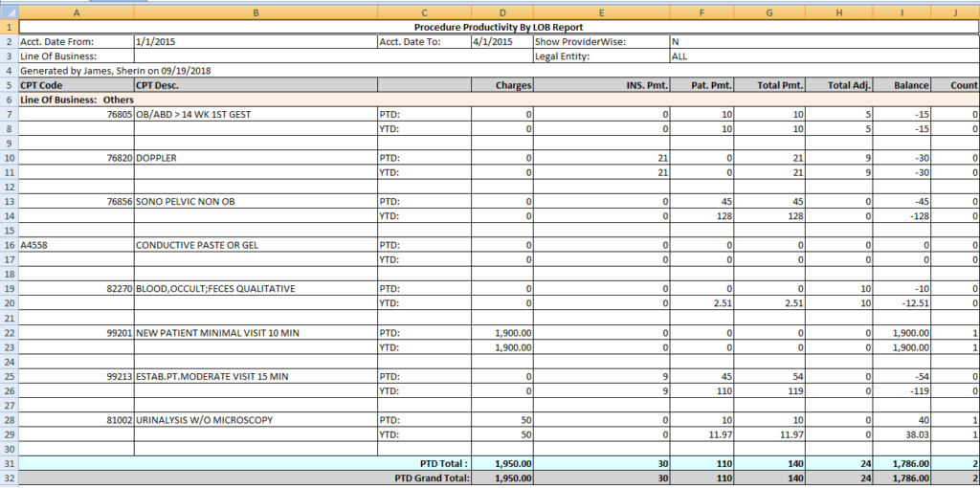This screenshot has width=980, height=488.
Task: Click the Procedure Productivity By LOB Report title
Action: [x=499, y=27]
